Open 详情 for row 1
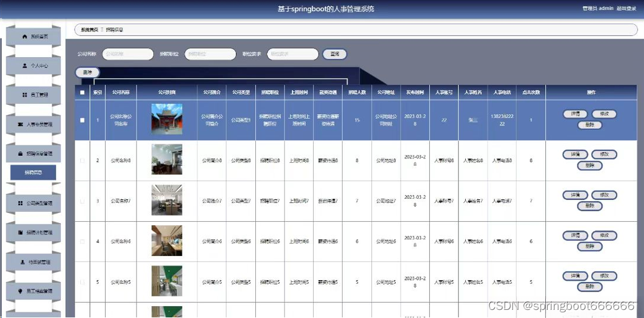Screen dimensions: 644x318 (x=575, y=114)
